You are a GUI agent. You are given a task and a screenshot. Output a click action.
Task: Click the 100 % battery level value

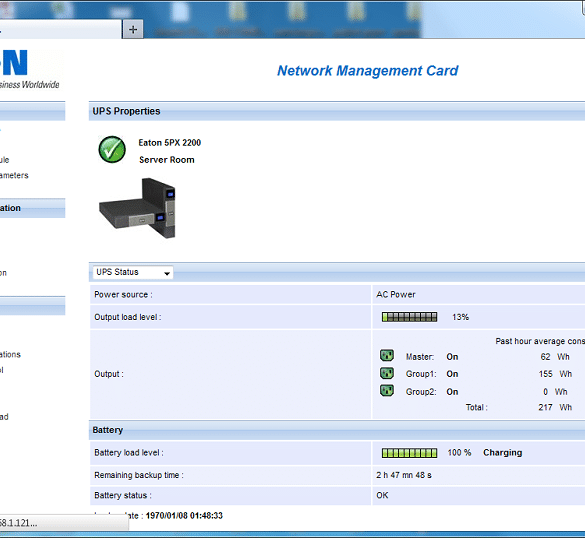pos(459,453)
